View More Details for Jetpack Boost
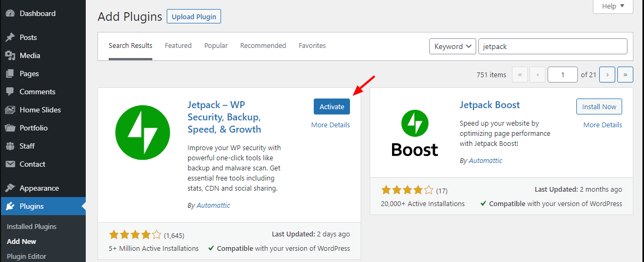The height and width of the screenshot is (262, 644). pyautogui.click(x=602, y=125)
